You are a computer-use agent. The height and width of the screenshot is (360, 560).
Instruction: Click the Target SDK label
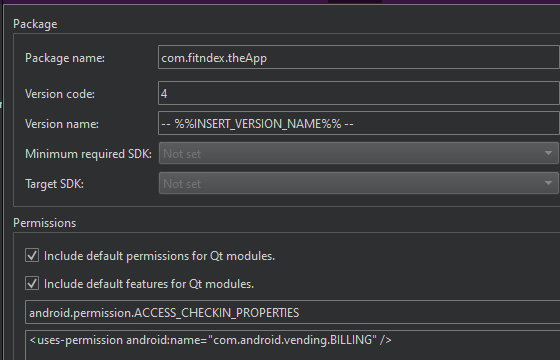pos(54,184)
